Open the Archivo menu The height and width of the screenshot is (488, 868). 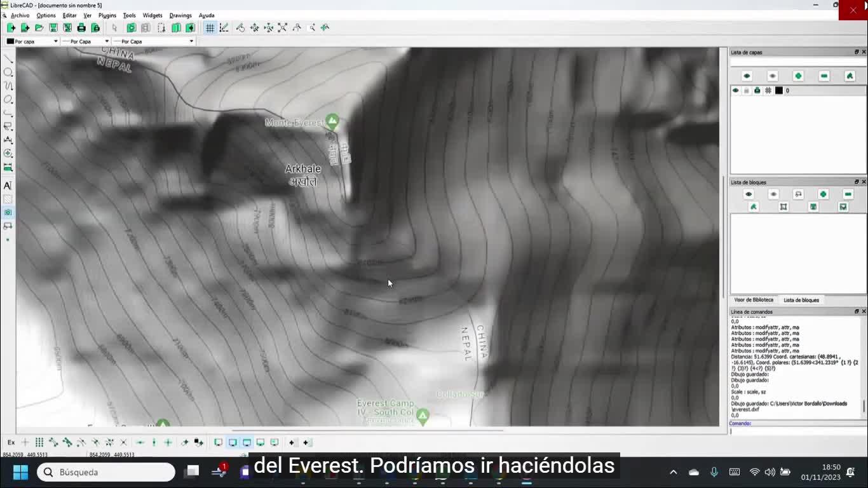tap(20, 15)
